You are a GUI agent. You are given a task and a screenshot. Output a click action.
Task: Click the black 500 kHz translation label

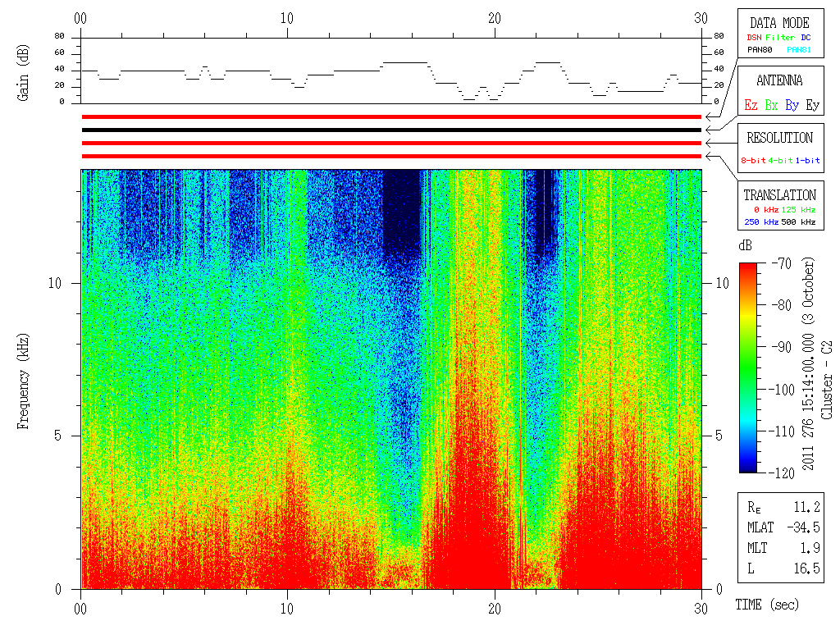point(798,221)
